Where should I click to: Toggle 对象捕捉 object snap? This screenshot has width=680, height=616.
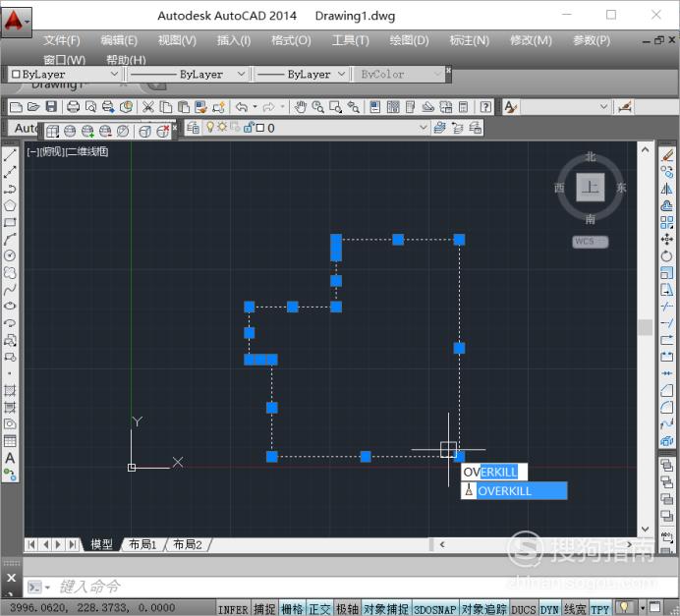(386, 609)
